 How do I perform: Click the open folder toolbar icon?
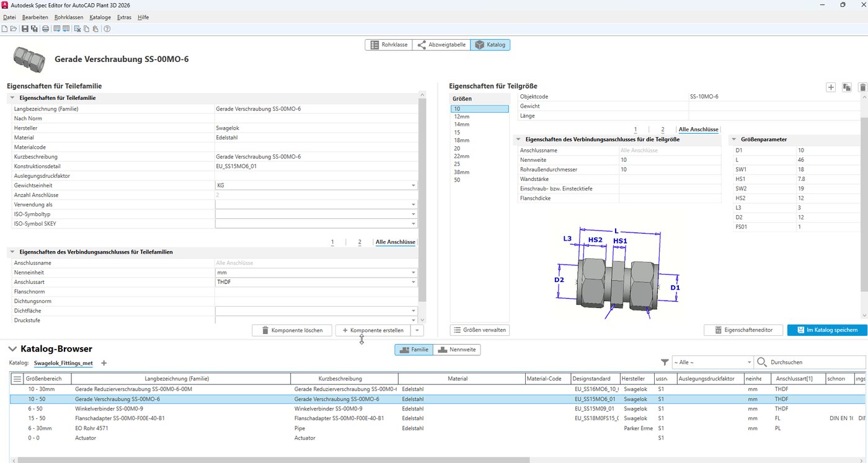(14, 29)
